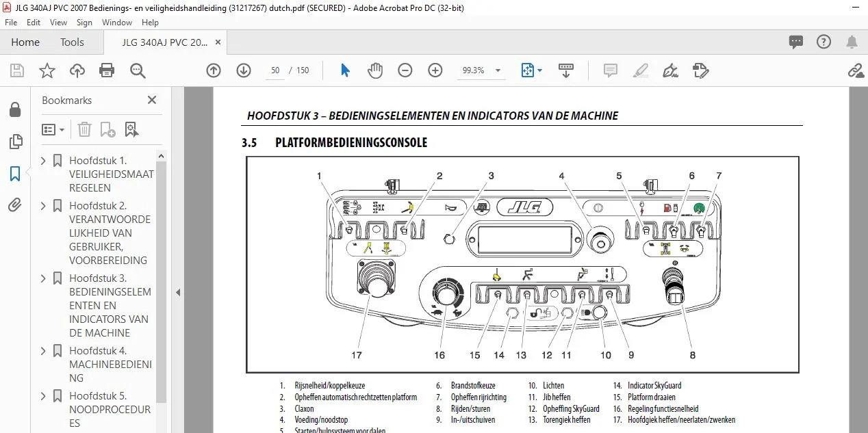The image size is (868, 433).
Task: Open the Edit menu
Action: click(34, 23)
